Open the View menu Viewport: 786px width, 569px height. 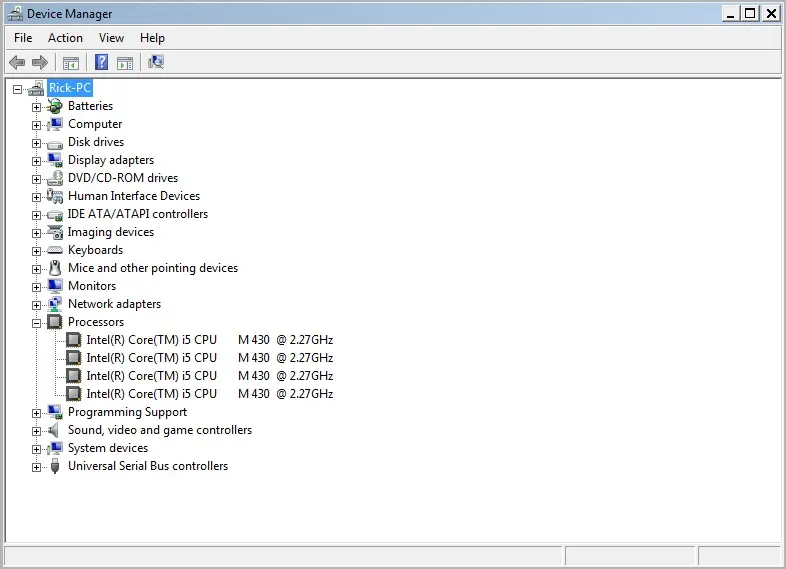111,38
